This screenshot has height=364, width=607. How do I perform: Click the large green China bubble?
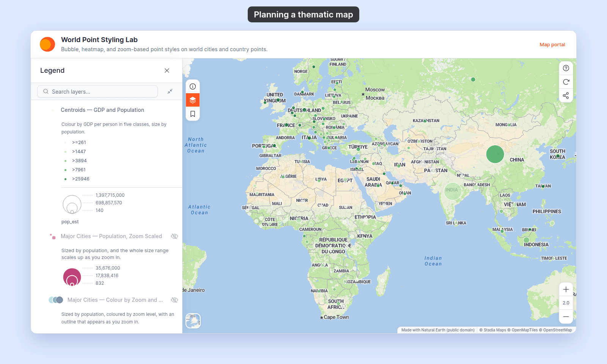[495, 154]
